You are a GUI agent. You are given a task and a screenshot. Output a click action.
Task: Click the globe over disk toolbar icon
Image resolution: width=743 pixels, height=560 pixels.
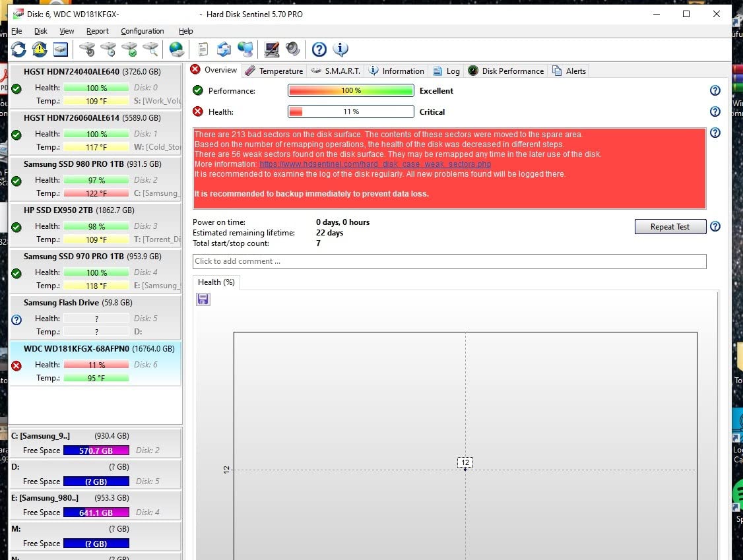(177, 49)
